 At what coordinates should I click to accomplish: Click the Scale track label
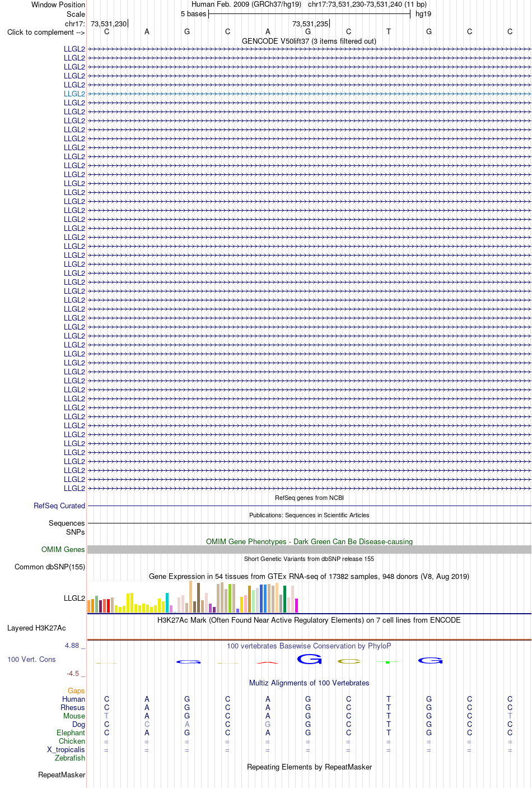coord(76,14)
